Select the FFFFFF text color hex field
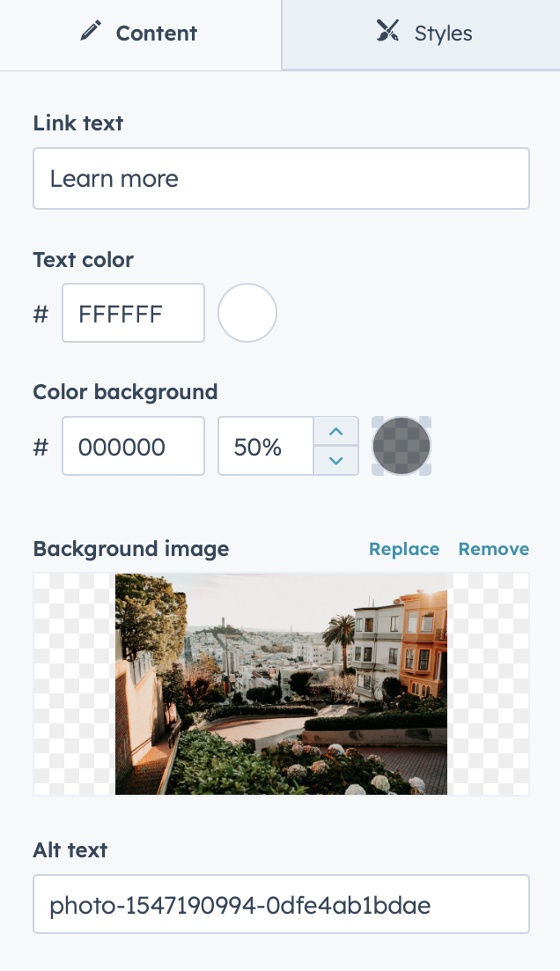This screenshot has width=560, height=971. [x=133, y=313]
